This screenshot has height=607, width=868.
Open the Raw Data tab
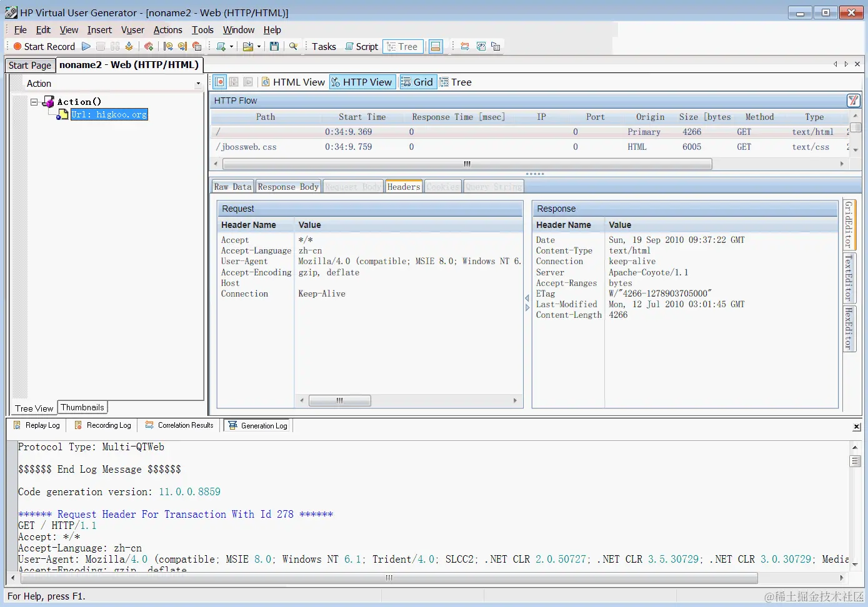pos(232,187)
